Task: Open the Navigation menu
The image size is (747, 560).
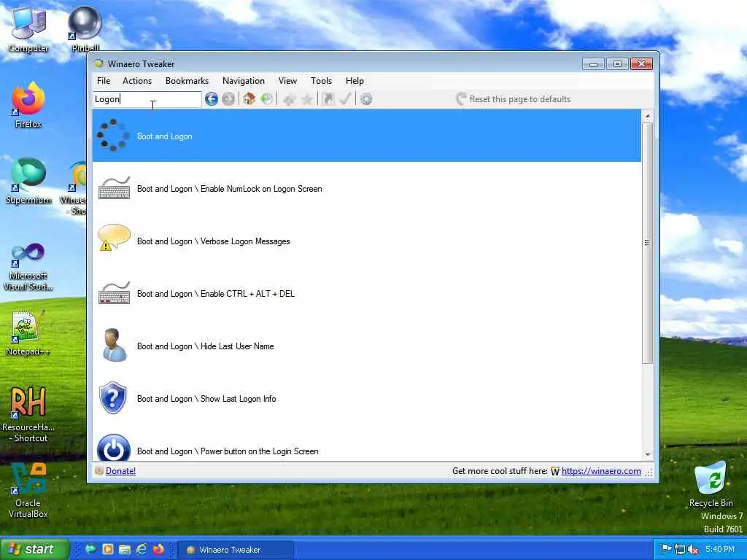Action: click(244, 81)
